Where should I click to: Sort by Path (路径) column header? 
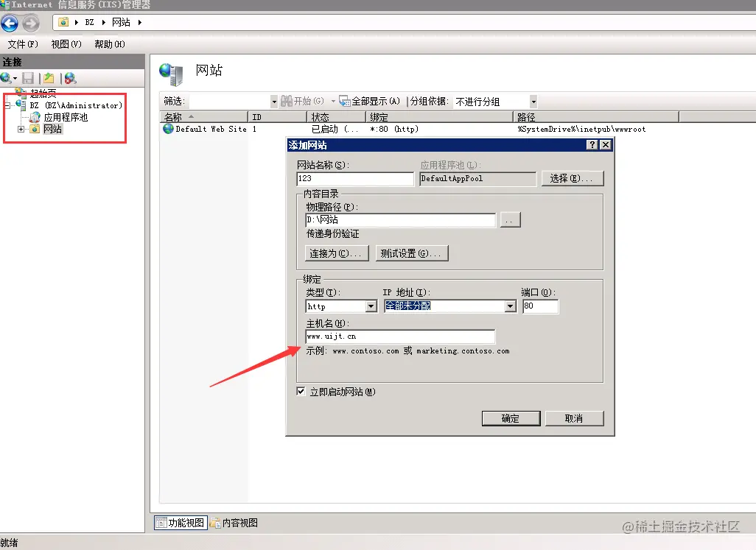(x=596, y=117)
